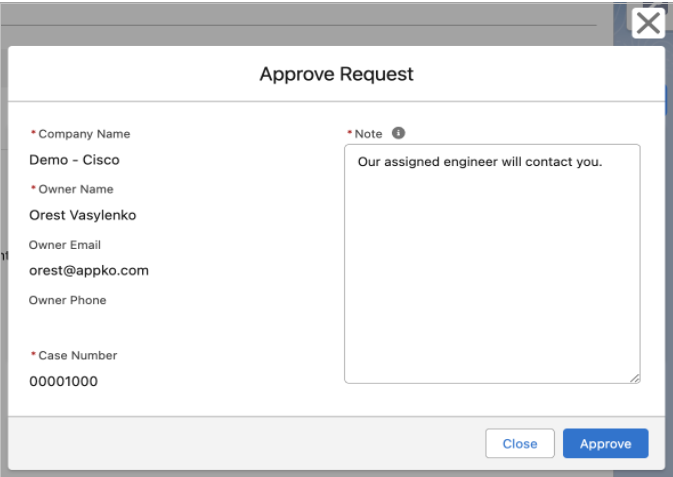Click the 'Our assigned engineer' note text
673x477 pixels.
click(480, 162)
